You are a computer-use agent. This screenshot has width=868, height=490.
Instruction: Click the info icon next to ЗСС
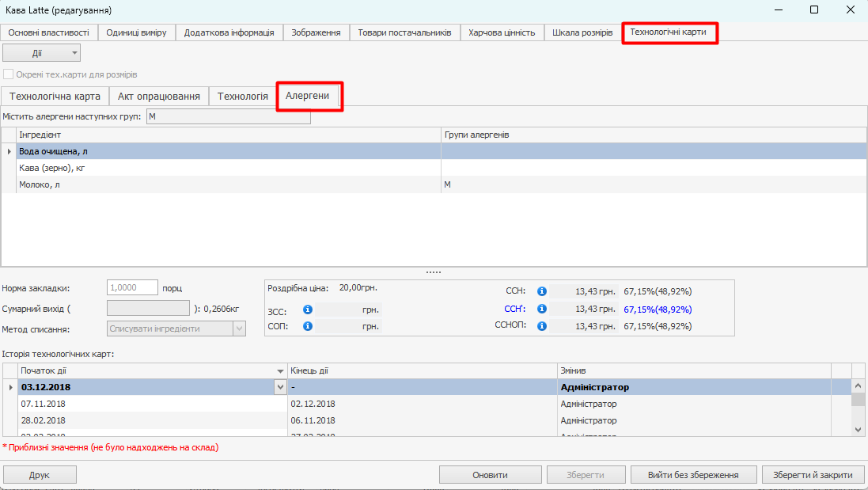(309, 310)
